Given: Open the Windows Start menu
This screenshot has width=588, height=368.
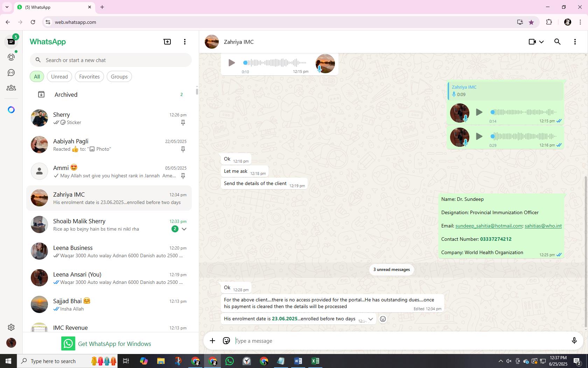Looking at the screenshot, I should click(8, 361).
